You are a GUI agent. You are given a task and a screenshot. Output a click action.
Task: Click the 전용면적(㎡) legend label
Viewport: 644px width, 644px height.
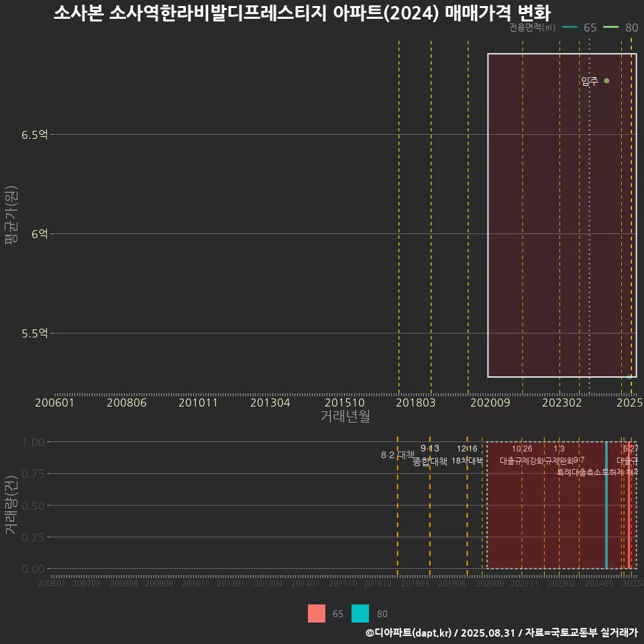[532, 27]
